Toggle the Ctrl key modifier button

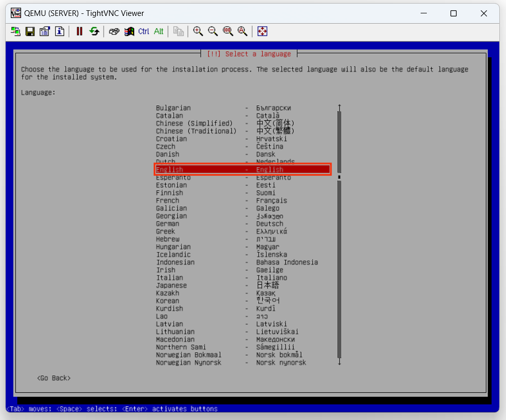coord(143,31)
